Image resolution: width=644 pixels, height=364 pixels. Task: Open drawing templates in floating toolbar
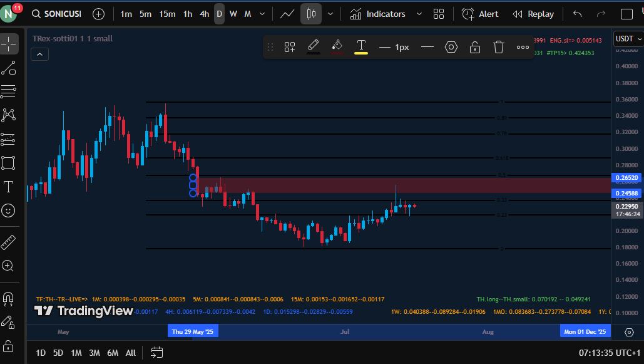290,47
